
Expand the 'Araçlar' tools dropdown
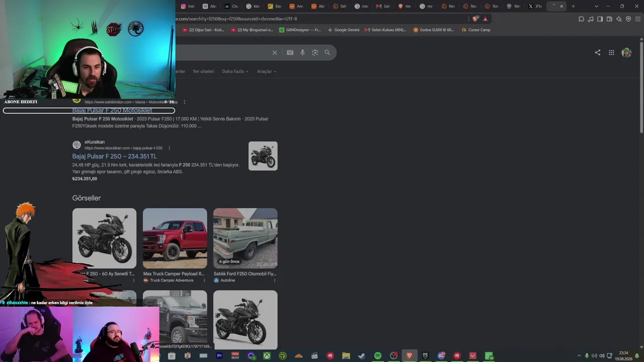coord(266,71)
